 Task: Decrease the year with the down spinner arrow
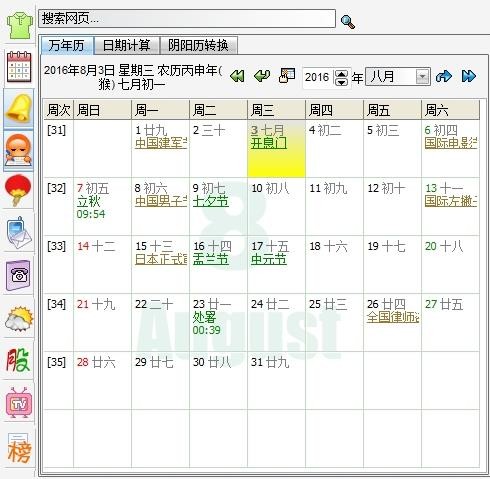341,82
